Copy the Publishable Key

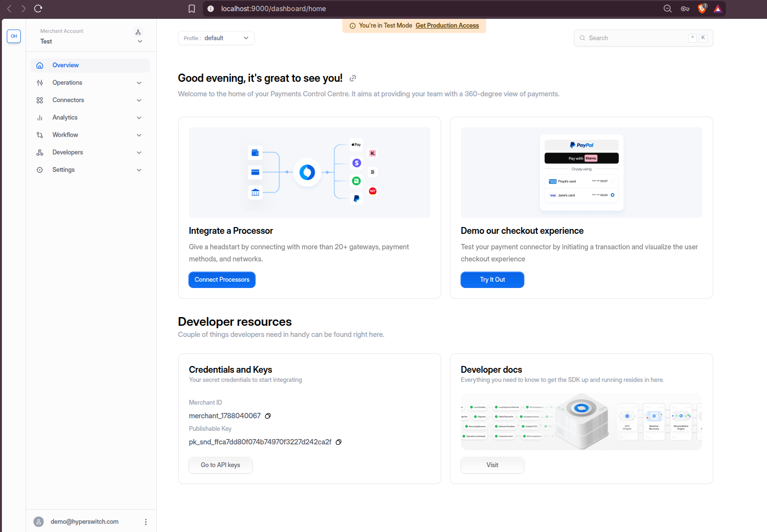click(x=338, y=442)
